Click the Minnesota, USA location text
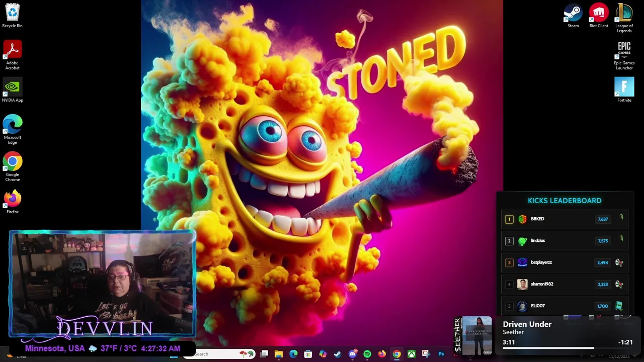 coord(55,348)
